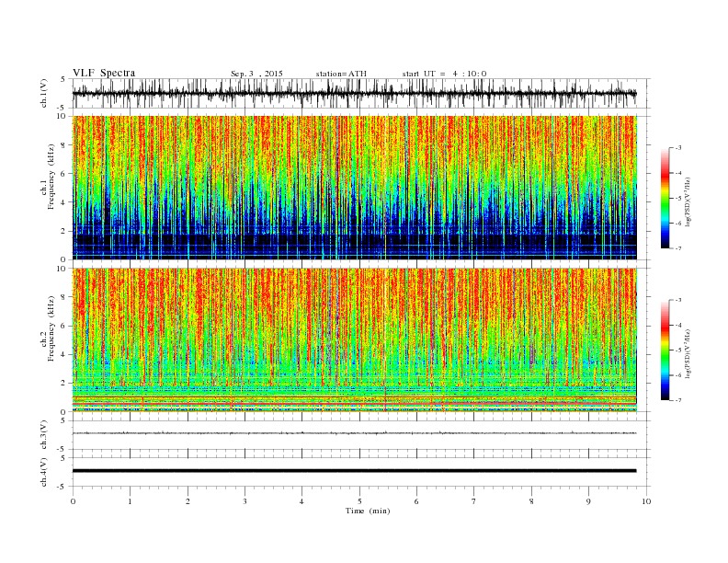Click the "-6" tick of the ch.2 color bar

tap(678, 375)
